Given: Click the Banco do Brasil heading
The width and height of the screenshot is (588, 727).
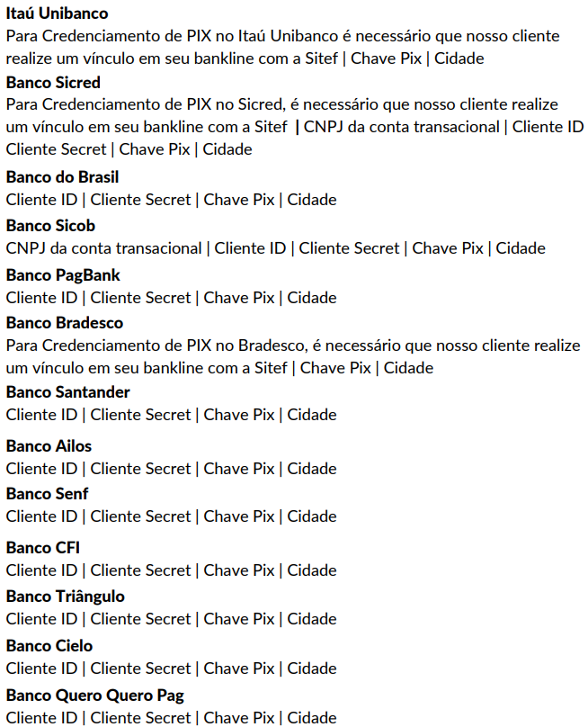Looking at the screenshot, I should [x=63, y=177].
